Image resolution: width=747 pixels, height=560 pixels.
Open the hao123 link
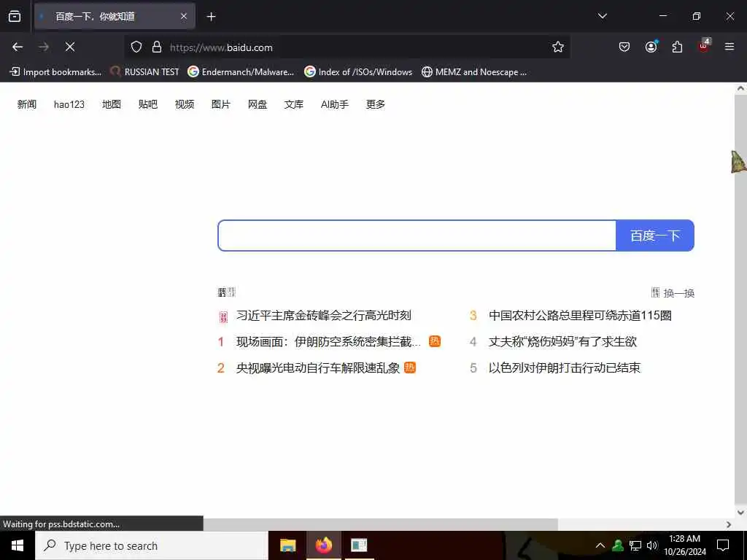tap(69, 104)
